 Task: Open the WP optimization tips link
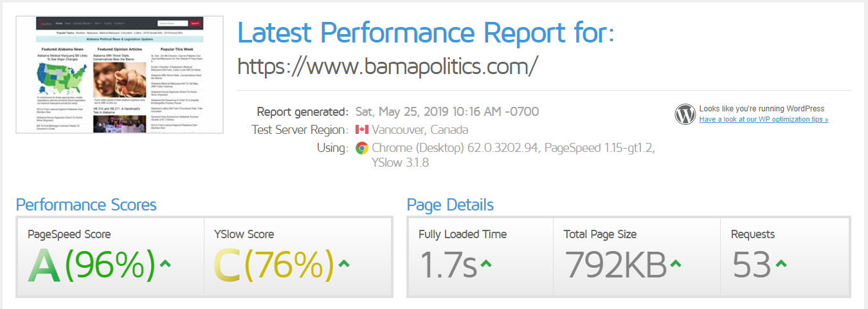(764, 120)
